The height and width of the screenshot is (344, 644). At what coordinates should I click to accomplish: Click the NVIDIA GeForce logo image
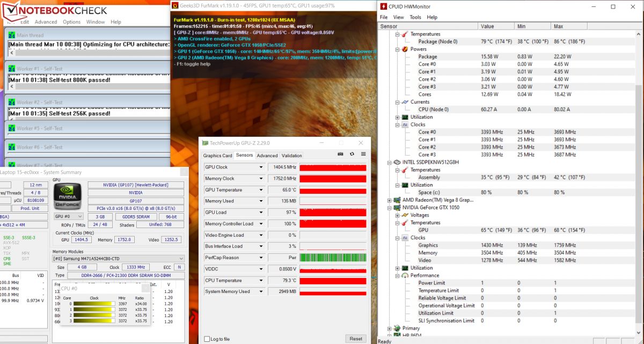(x=67, y=195)
